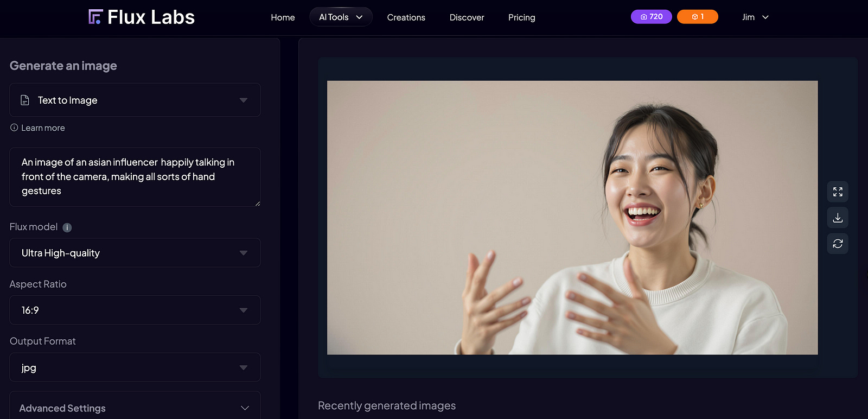Open the Jim account menu

(x=755, y=17)
